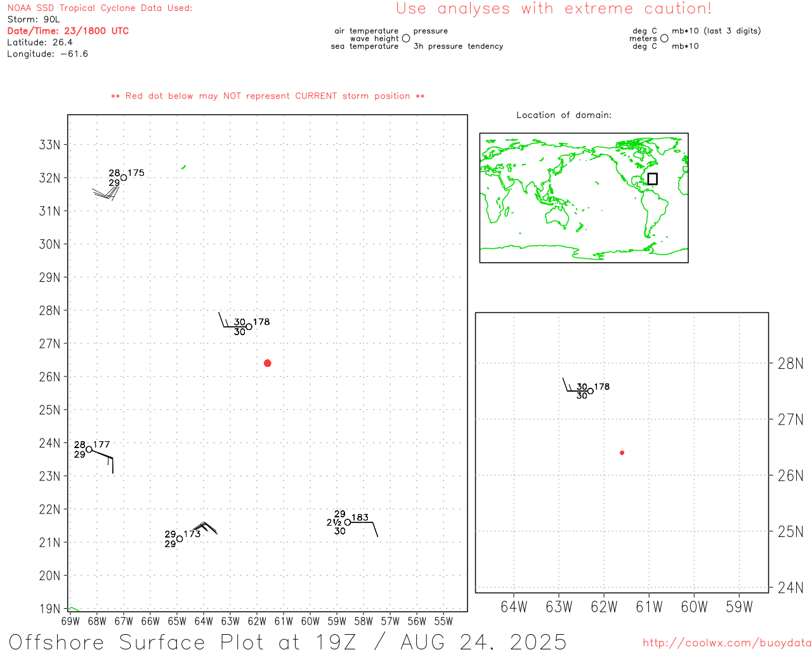Image resolution: width=812 pixels, height=650 pixels.
Task: Click the 64W label on inset map
Action: tap(514, 607)
